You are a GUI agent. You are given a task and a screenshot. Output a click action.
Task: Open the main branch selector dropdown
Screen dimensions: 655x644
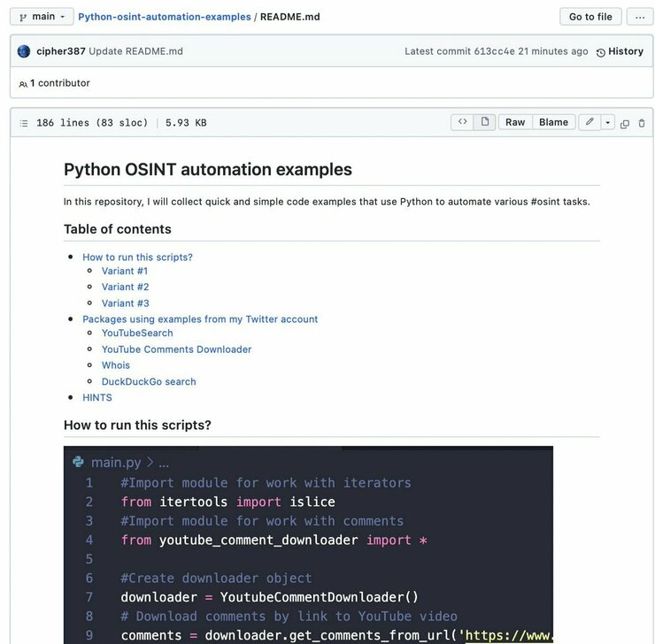pos(42,17)
